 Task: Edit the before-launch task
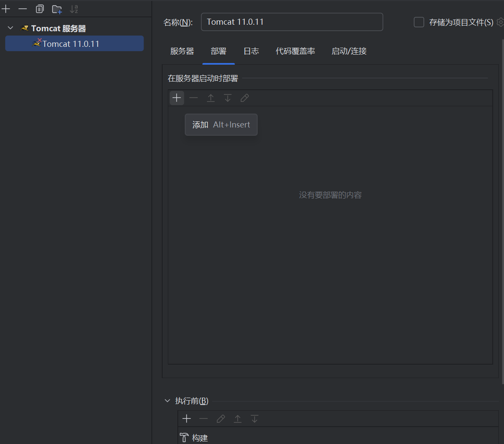coord(221,418)
